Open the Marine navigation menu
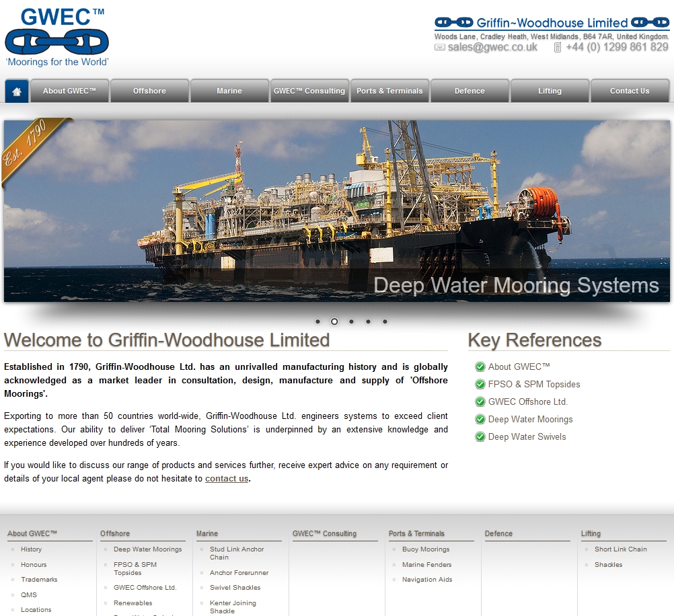The image size is (674, 616). (x=229, y=91)
